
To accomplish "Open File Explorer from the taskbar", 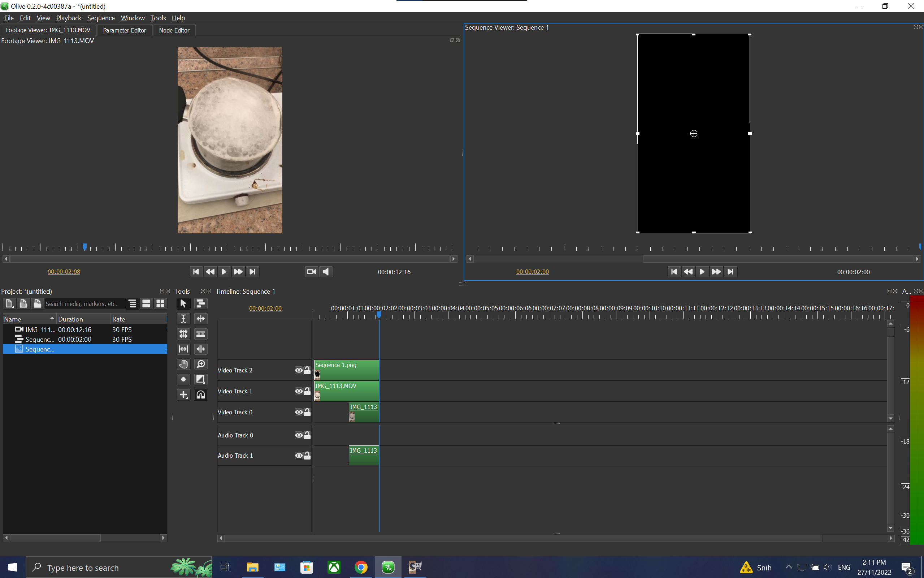I will tap(252, 567).
